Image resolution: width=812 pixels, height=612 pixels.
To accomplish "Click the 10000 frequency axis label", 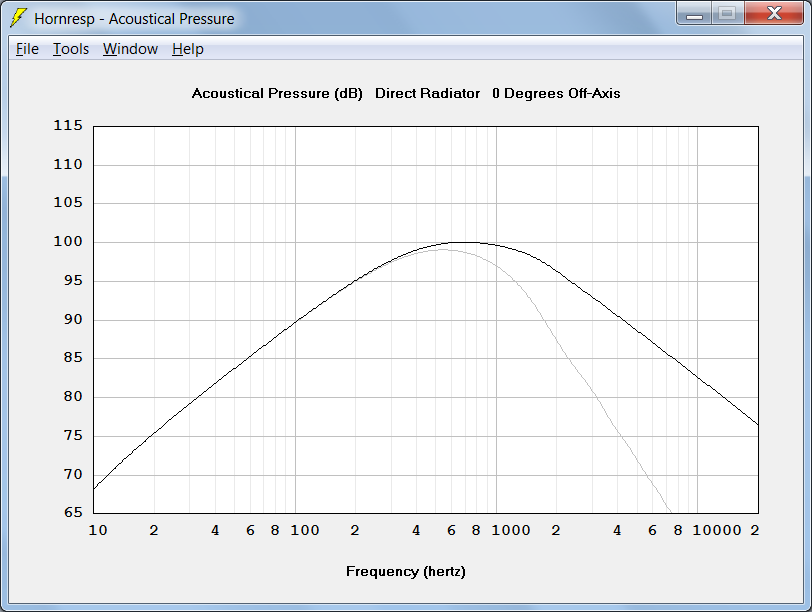I will tap(717, 530).
